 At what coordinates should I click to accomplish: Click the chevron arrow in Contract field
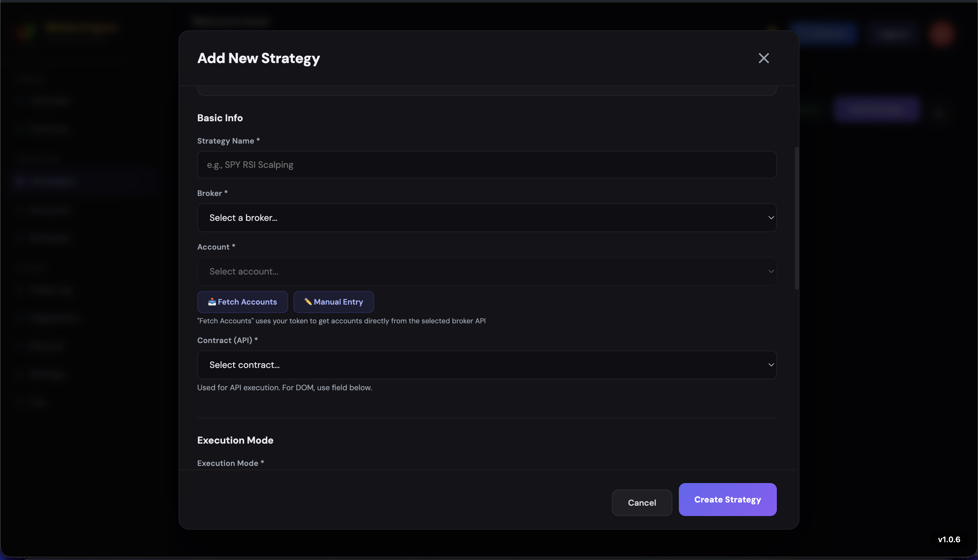[771, 365]
